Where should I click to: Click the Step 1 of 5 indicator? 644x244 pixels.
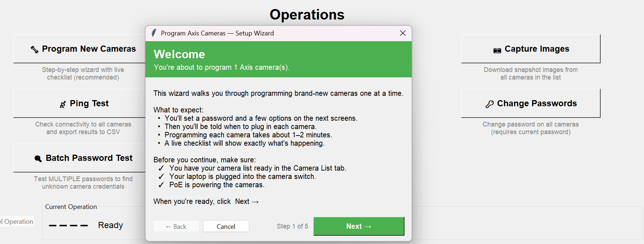click(292, 226)
